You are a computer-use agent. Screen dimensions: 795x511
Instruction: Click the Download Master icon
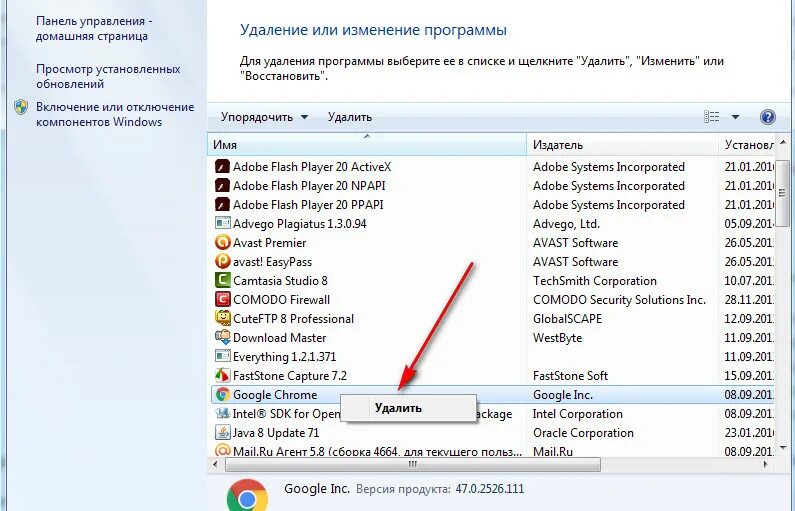pos(222,337)
